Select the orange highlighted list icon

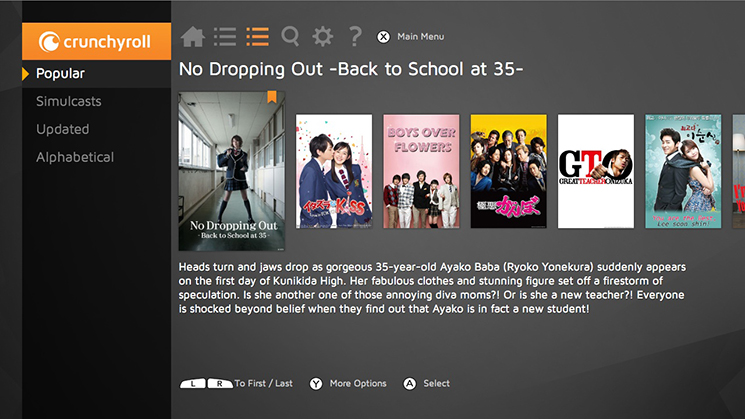tap(258, 37)
